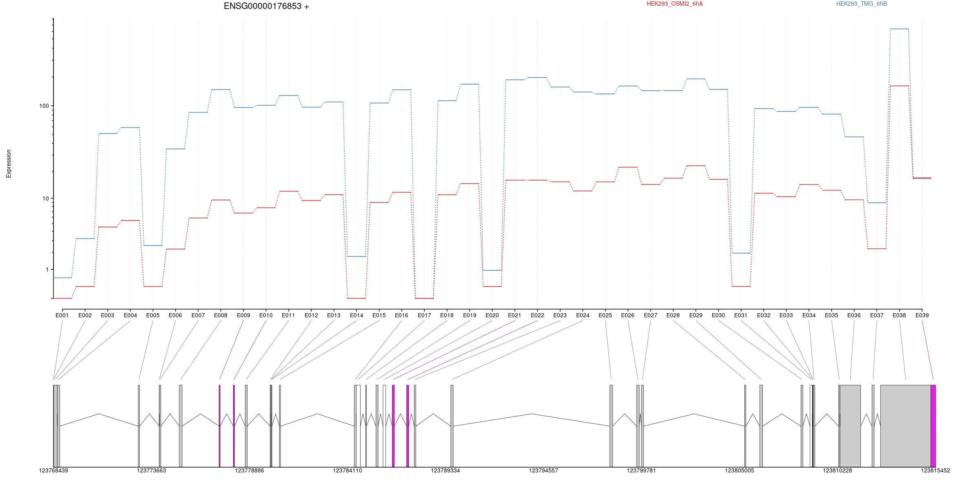Screen dimensions: 980x490
Task: Select exon label E023
Action: (x=560, y=315)
